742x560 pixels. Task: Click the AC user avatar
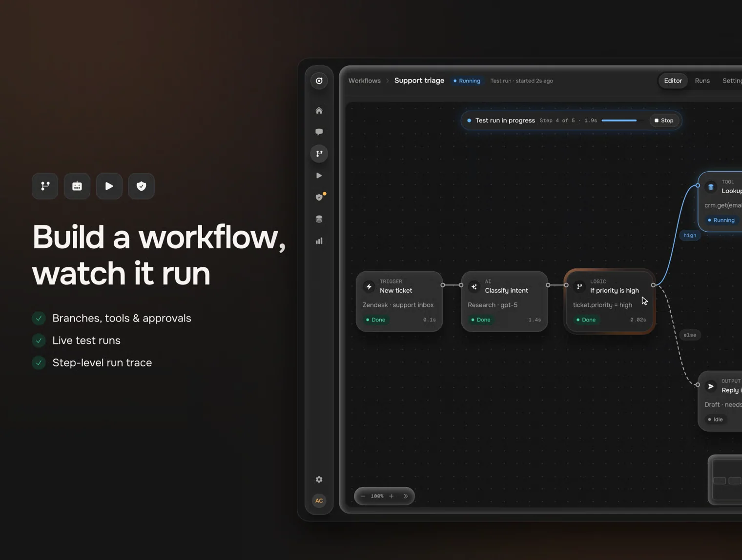(x=319, y=500)
